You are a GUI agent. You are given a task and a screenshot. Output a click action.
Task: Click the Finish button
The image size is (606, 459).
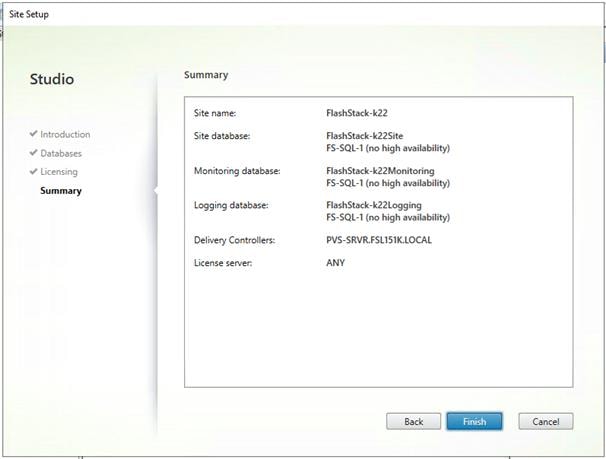point(474,421)
